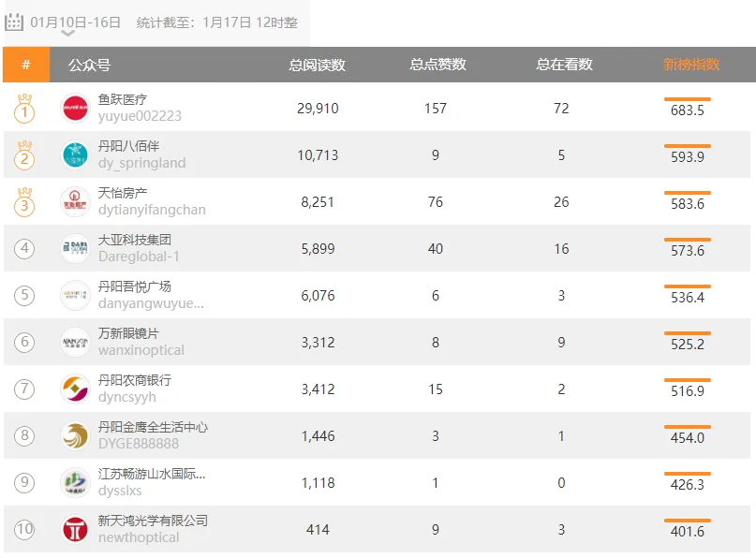The width and height of the screenshot is (756, 558).
Task: Click the rank 4 circle badge
Action: [24, 249]
